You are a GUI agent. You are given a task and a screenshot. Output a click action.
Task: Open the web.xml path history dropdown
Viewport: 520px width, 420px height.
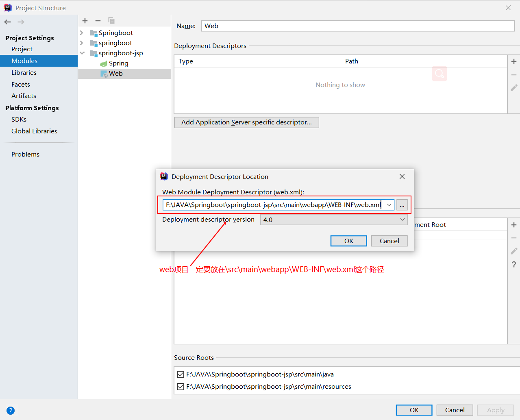pyautogui.click(x=389, y=205)
